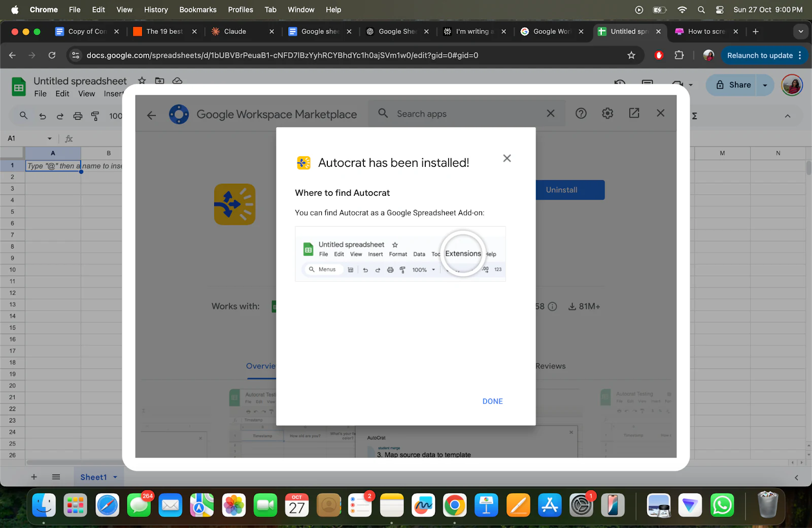Star the Untitled spreadsheet
Image resolution: width=812 pixels, height=528 pixels.
[142, 81]
